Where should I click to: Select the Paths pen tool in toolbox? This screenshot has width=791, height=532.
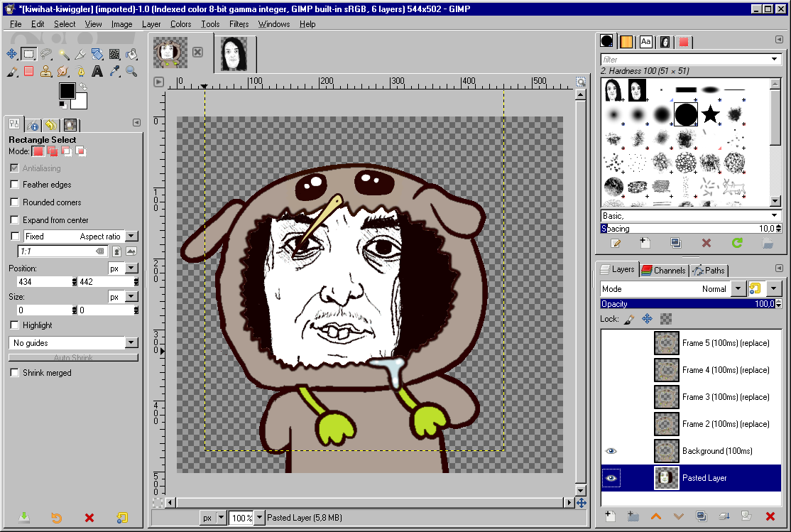coord(80,71)
